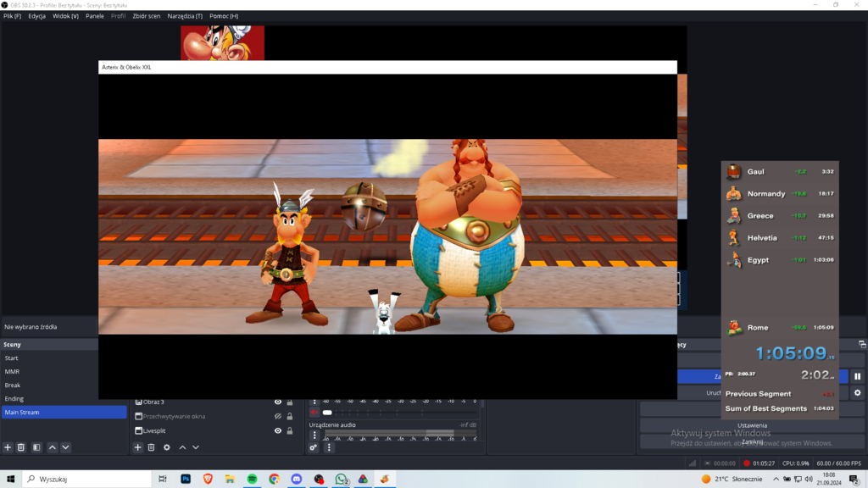
Task: Open the Profil menu
Action: tap(118, 16)
